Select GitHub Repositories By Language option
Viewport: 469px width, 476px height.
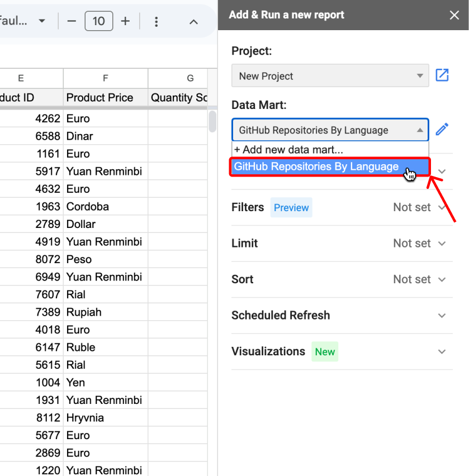pos(330,166)
